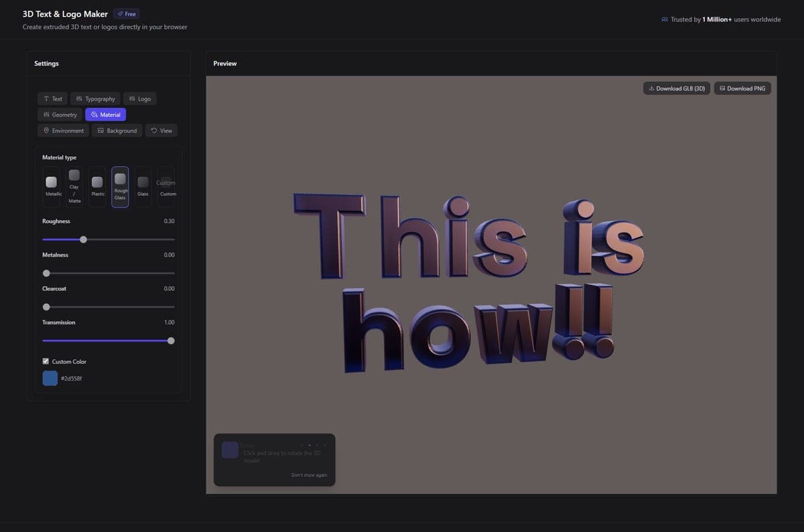Screen dimensions: 804x532
Task: Click the Download PNG button
Action: (x=742, y=88)
